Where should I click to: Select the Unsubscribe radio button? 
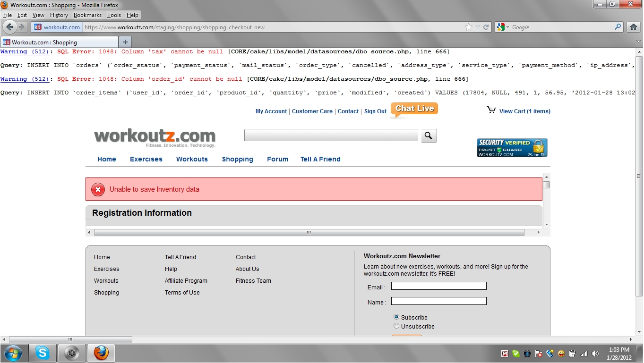pos(396,326)
